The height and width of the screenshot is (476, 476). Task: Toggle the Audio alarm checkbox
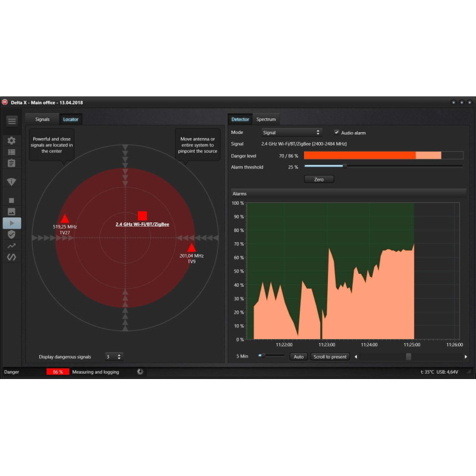(x=336, y=132)
